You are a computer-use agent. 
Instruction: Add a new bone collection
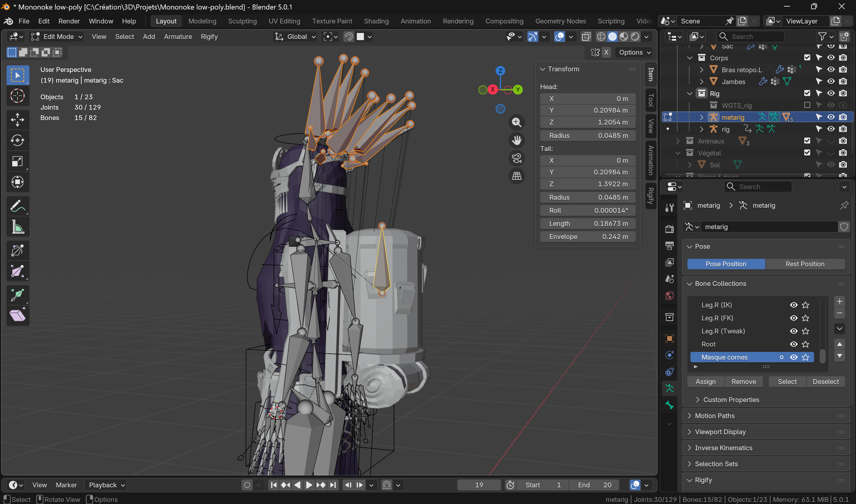(839, 301)
